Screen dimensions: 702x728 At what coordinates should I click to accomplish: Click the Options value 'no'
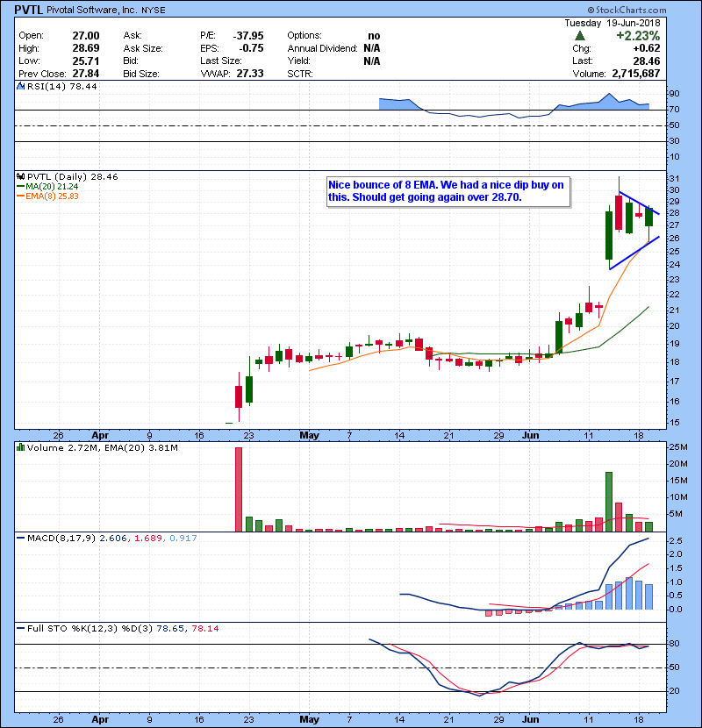(x=374, y=36)
